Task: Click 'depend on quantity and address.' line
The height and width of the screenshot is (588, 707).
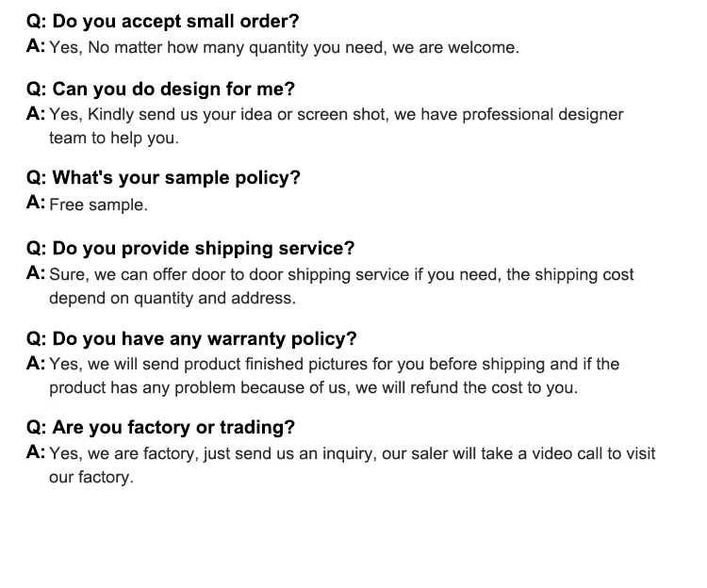Action: point(173,298)
